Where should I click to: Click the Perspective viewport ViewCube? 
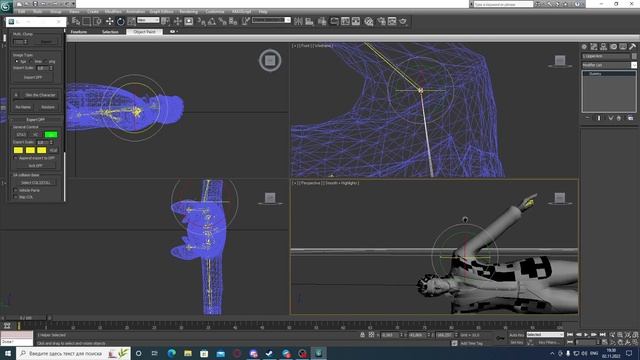[x=560, y=198]
